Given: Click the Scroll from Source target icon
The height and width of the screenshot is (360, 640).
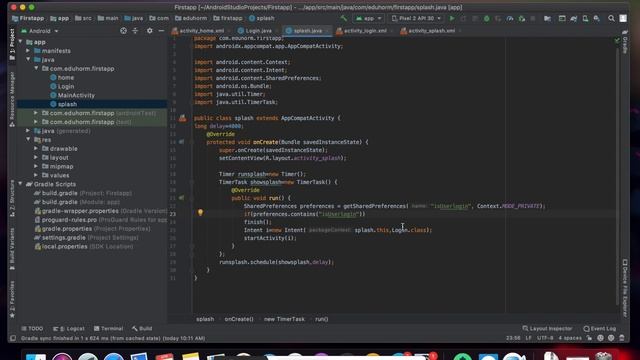Looking at the screenshot, I should tap(123, 31).
